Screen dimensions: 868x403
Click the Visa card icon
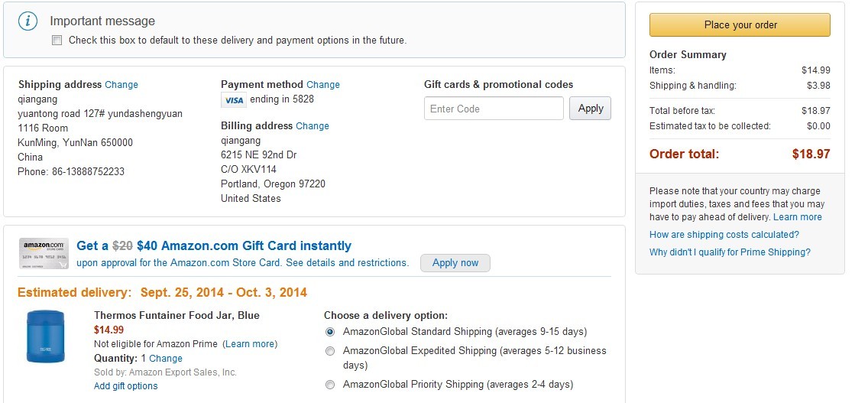coord(233,100)
